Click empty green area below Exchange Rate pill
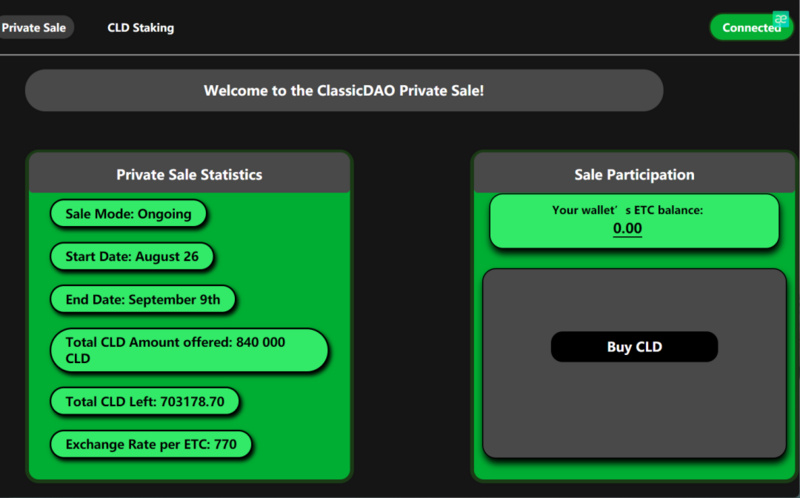The image size is (800, 498). [189, 470]
